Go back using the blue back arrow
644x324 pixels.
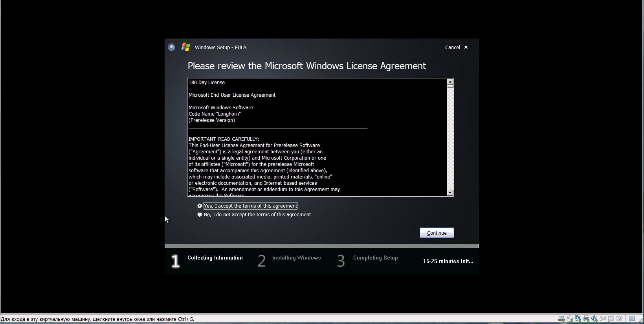(x=171, y=47)
